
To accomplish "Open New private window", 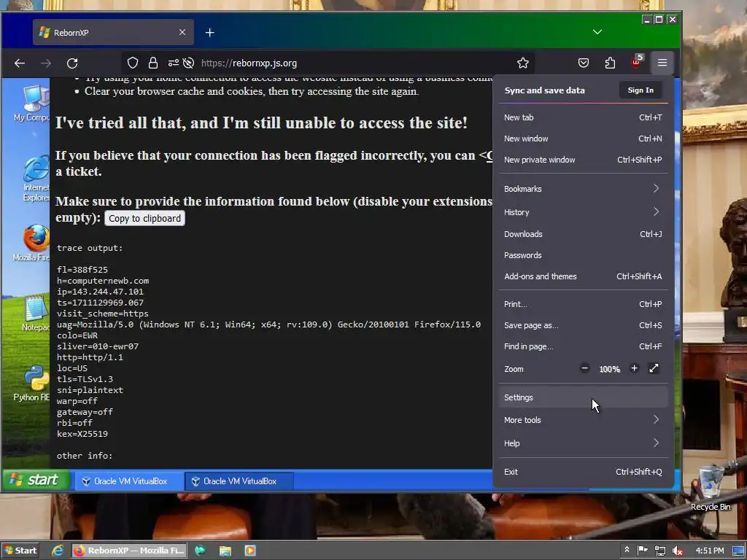I will click(x=583, y=160).
